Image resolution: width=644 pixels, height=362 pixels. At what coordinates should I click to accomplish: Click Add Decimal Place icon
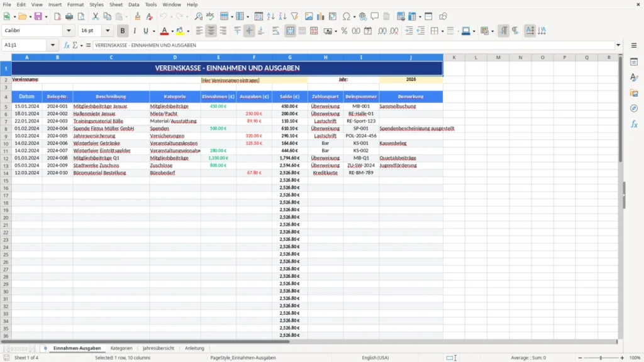[382, 31]
